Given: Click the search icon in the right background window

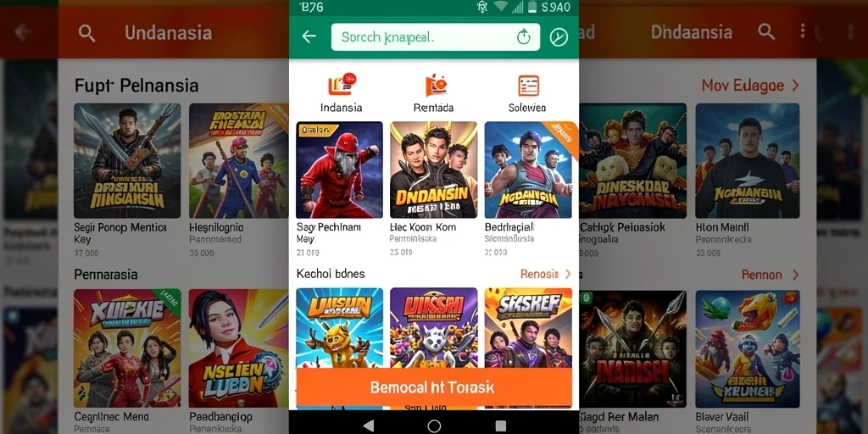Looking at the screenshot, I should point(766,32).
